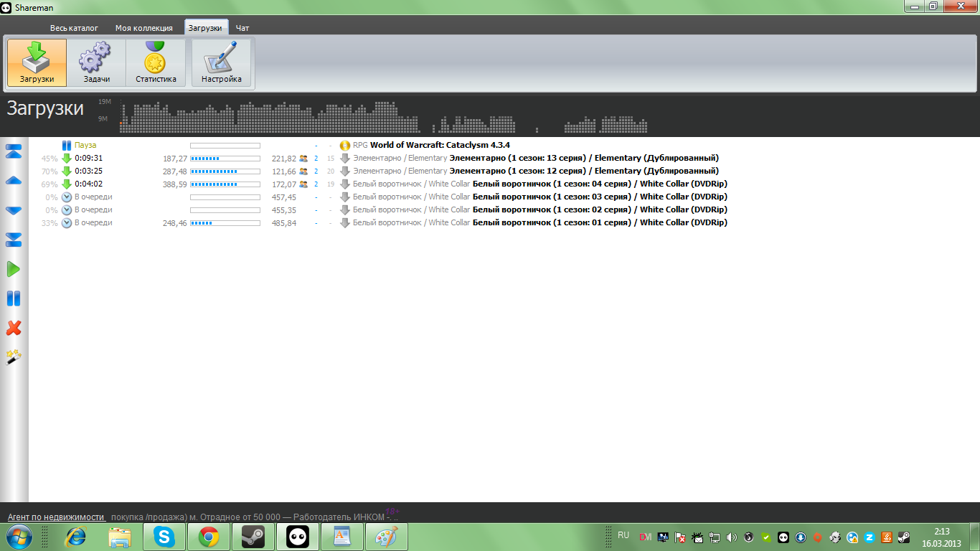This screenshot has width=980, height=551.
Task: Select World of Warcraft: Cataclysm 4.3.4 entry
Action: pyautogui.click(x=440, y=145)
